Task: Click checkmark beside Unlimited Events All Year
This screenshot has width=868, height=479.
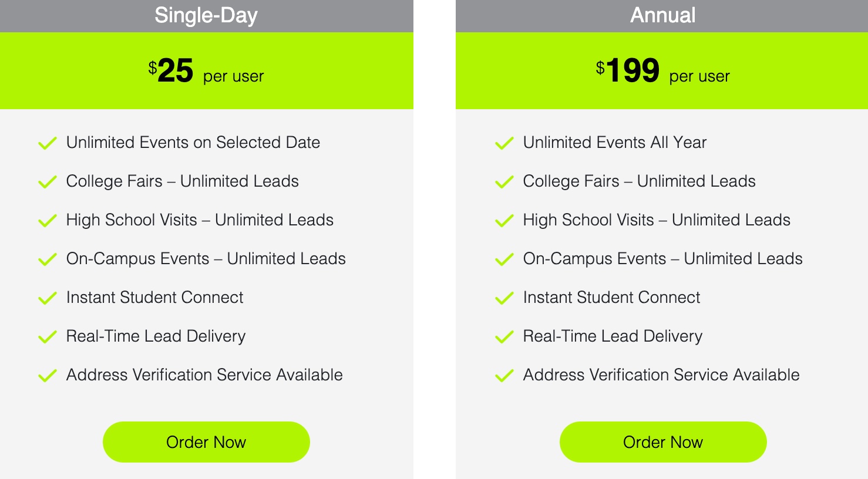Action: click(504, 143)
